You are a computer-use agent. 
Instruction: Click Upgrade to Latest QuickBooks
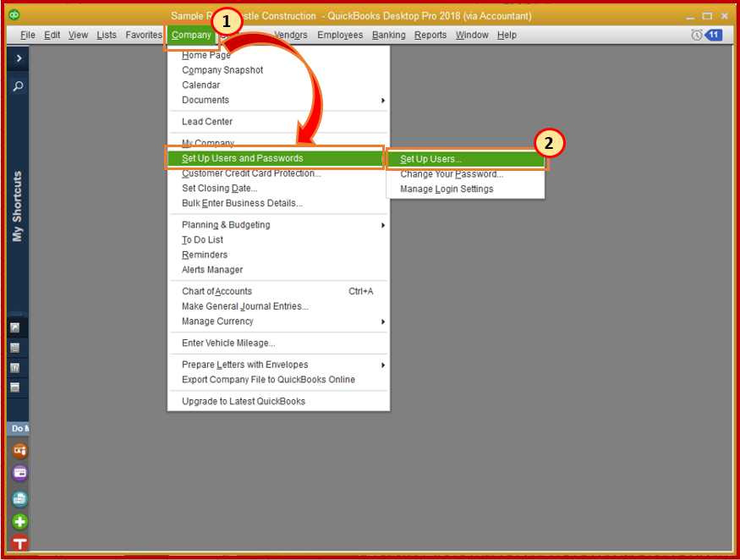pyautogui.click(x=278, y=401)
